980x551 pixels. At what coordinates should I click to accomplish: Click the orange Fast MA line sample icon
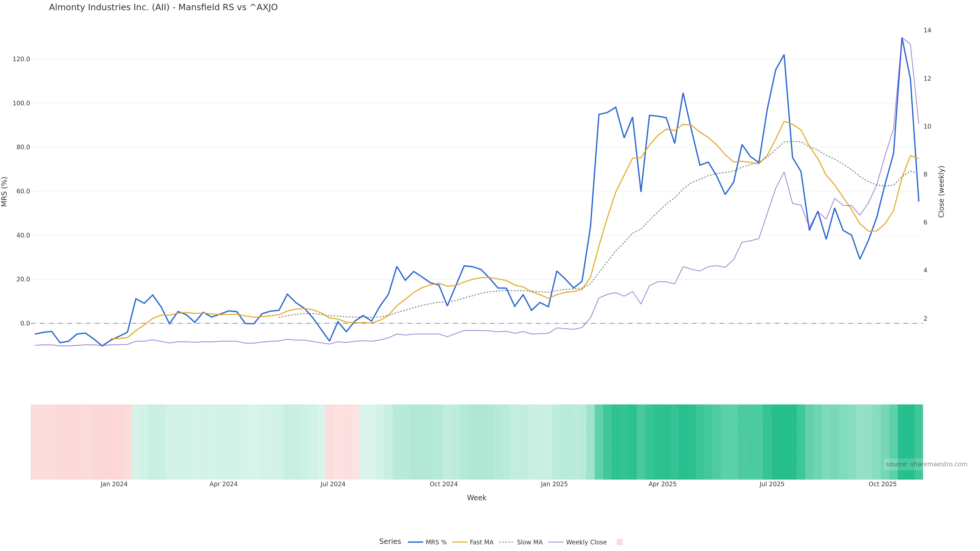point(460,542)
